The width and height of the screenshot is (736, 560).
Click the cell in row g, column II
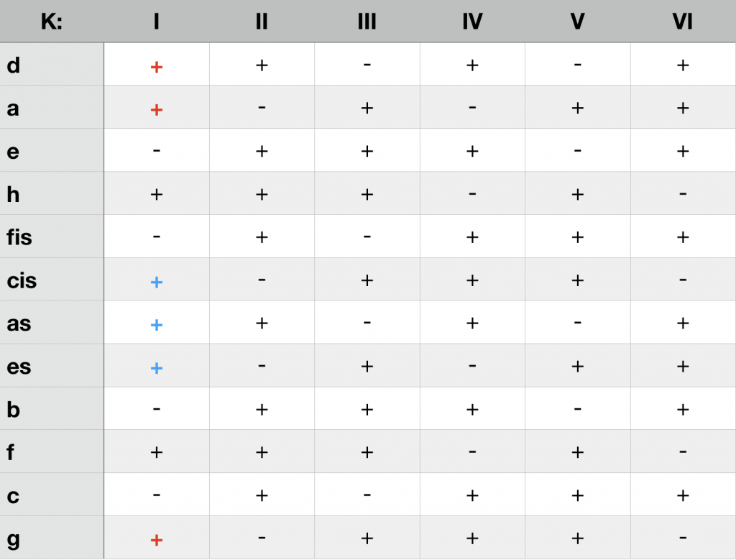(262, 537)
